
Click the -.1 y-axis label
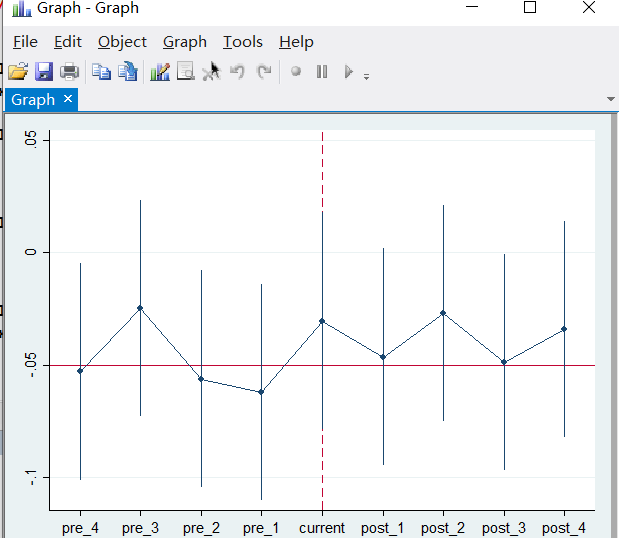[x=31, y=478]
